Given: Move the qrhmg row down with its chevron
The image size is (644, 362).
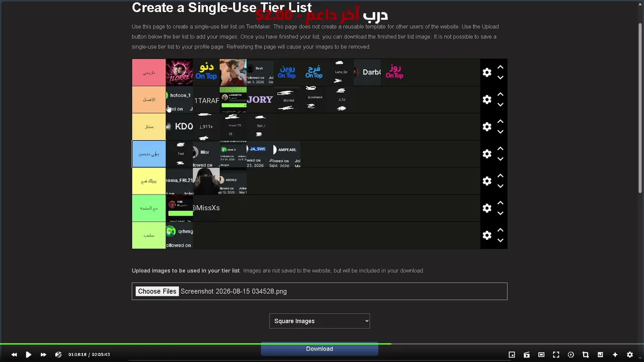Looking at the screenshot, I should [500, 240].
